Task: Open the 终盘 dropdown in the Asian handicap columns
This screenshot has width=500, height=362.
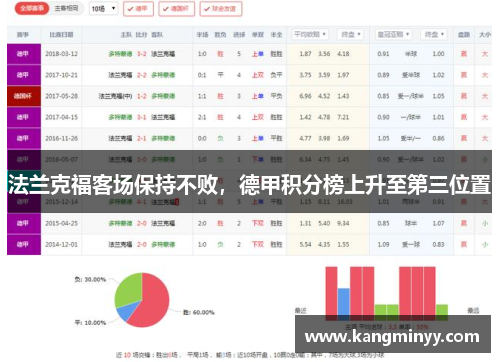Action: (x=434, y=34)
